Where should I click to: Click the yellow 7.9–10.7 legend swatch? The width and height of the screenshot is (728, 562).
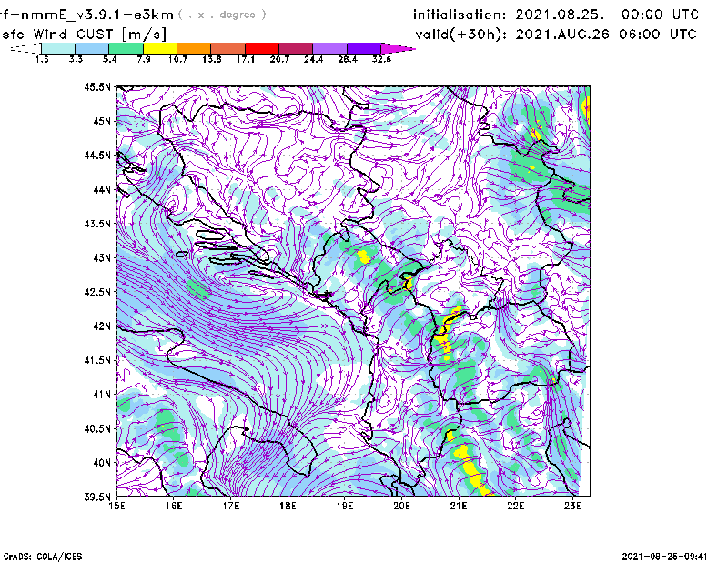pos(160,48)
